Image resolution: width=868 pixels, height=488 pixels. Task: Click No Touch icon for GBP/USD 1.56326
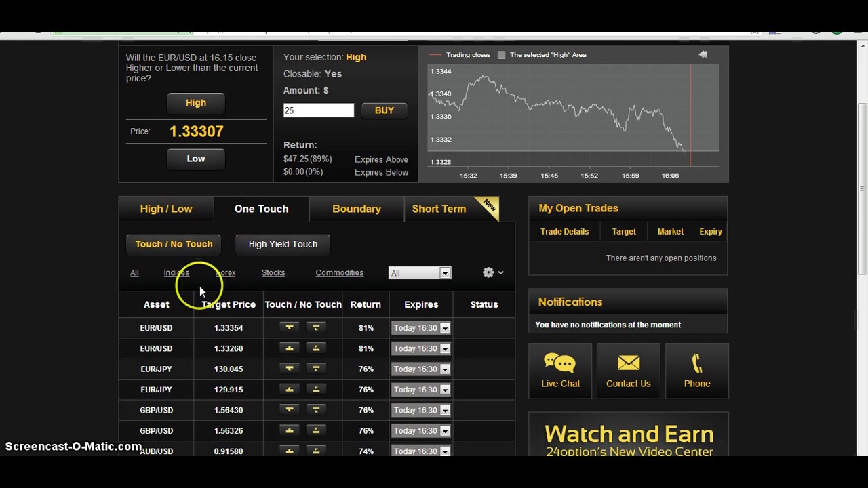[316, 431]
